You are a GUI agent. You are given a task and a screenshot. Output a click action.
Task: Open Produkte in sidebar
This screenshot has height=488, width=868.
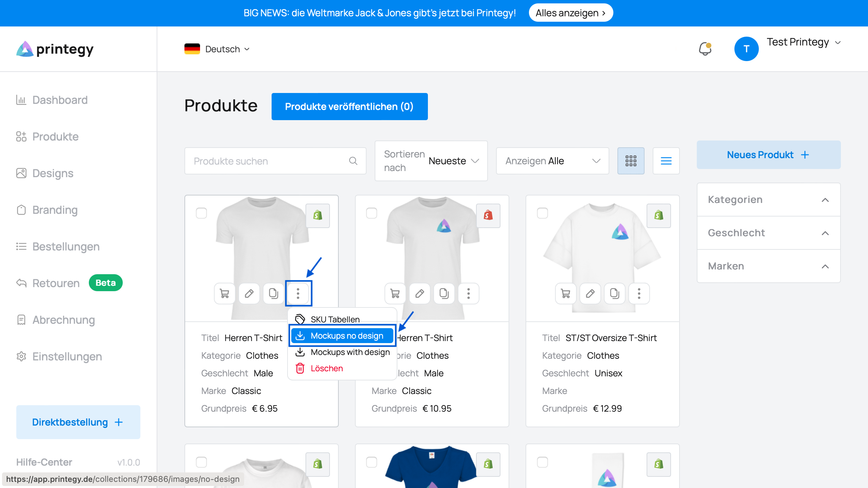[x=47, y=137]
